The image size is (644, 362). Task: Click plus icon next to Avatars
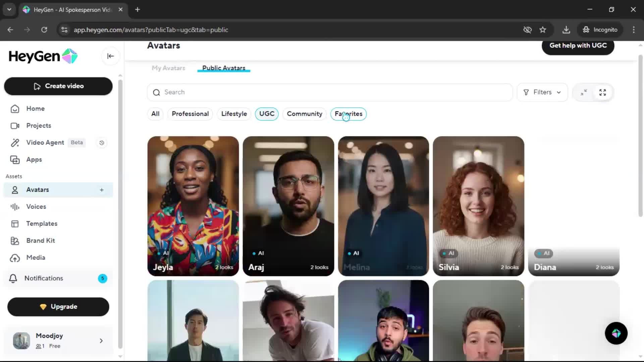pyautogui.click(x=102, y=190)
